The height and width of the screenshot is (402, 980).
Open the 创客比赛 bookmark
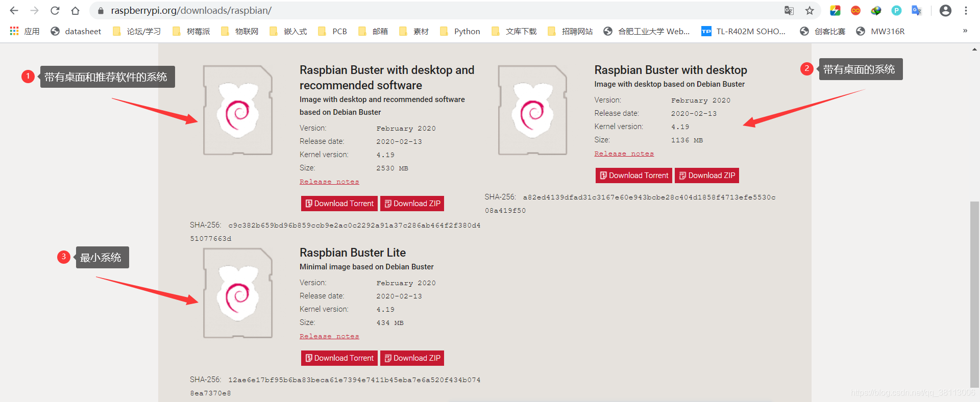coord(822,31)
